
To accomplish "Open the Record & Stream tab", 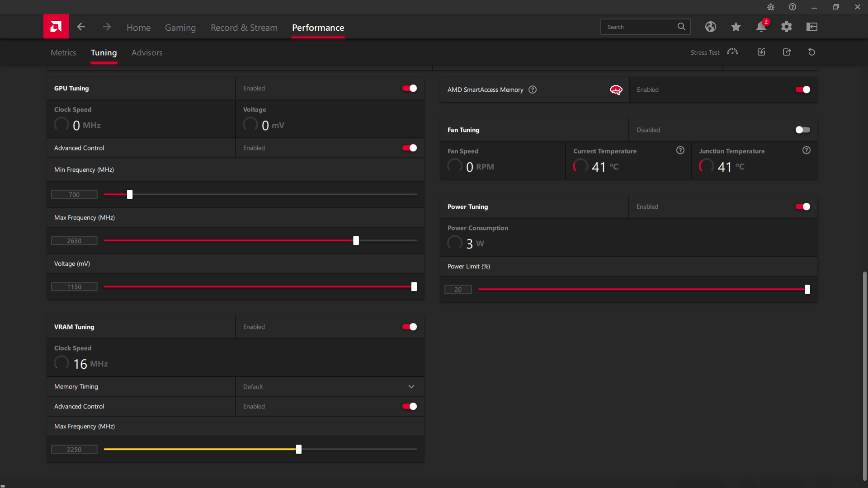I will (244, 28).
